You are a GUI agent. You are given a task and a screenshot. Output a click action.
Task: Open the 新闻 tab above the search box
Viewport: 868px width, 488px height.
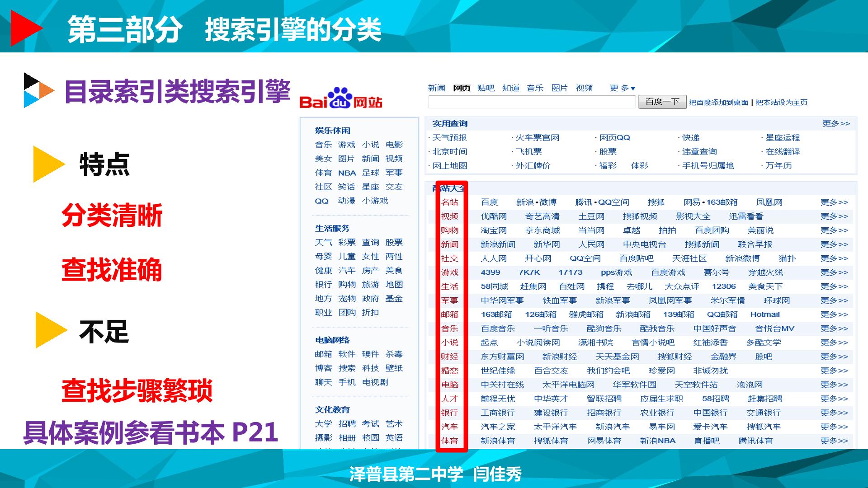coord(437,88)
